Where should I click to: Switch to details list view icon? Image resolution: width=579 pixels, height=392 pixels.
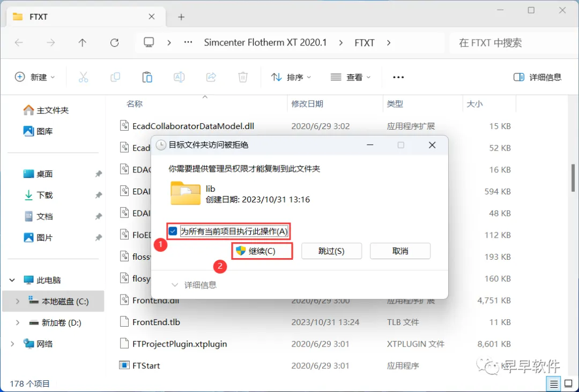[x=554, y=384]
